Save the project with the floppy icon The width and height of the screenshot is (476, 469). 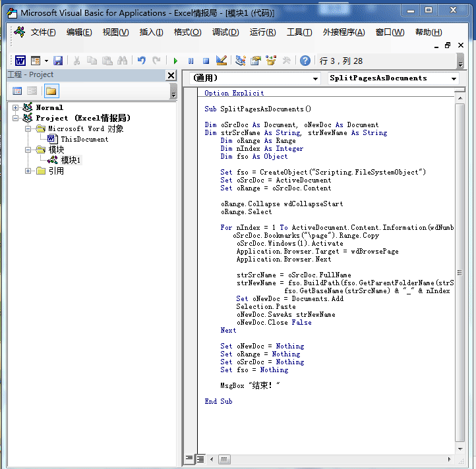pyautogui.click(x=57, y=61)
